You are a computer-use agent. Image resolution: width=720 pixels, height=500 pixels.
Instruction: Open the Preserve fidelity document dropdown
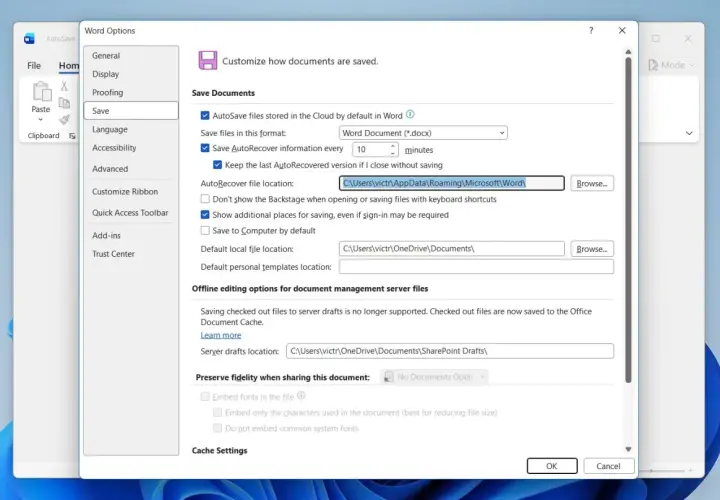434,377
